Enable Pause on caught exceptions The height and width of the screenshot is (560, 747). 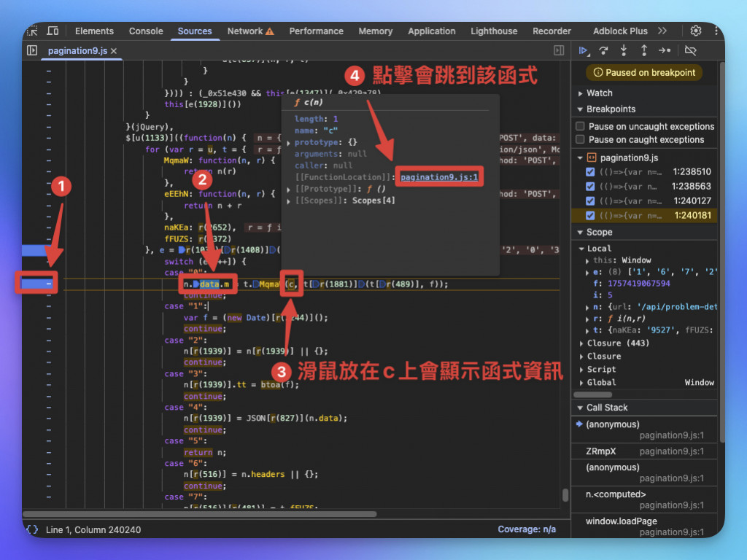580,139
